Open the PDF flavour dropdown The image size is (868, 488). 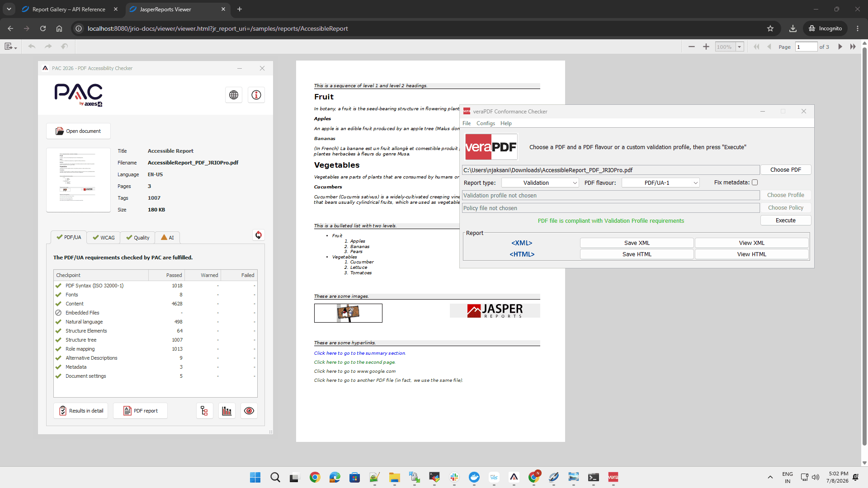(x=660, y=183)
